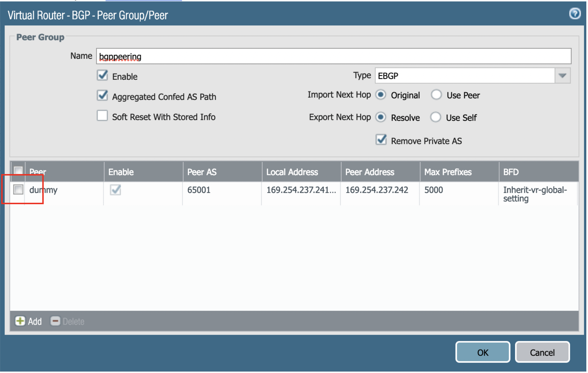Choose Original for Import Next Hop
Image resolution: width=588 pixels, height=373 pixels.
381,95
